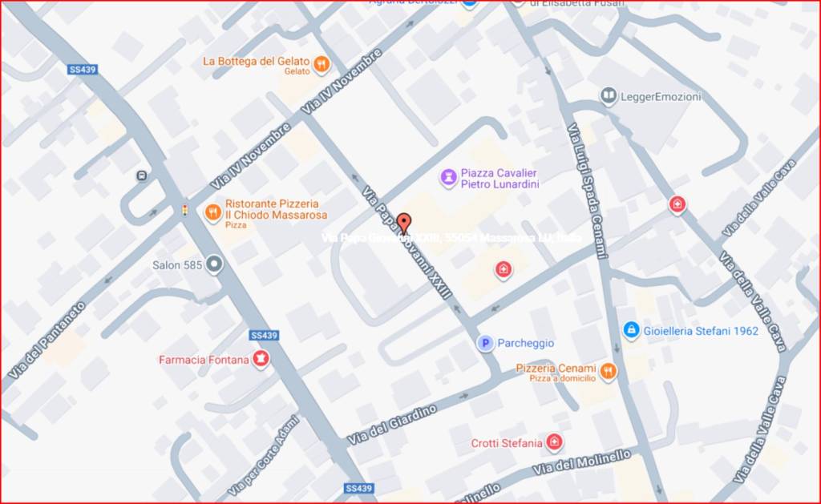Select the LeggerEmozioni bookstore icon
Image resolution: width=821 pixels, height=504 pixels.
pyautogui.click(x=608, y=96)
